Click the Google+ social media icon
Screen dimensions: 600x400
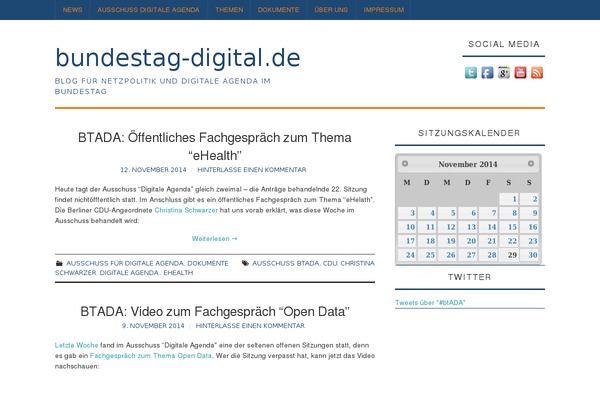pyautogui.click(x=504, y=72)
